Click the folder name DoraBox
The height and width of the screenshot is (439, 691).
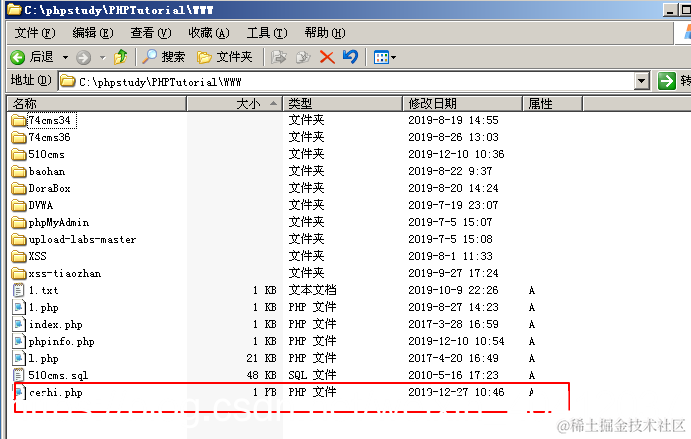(x=49, y=189)
